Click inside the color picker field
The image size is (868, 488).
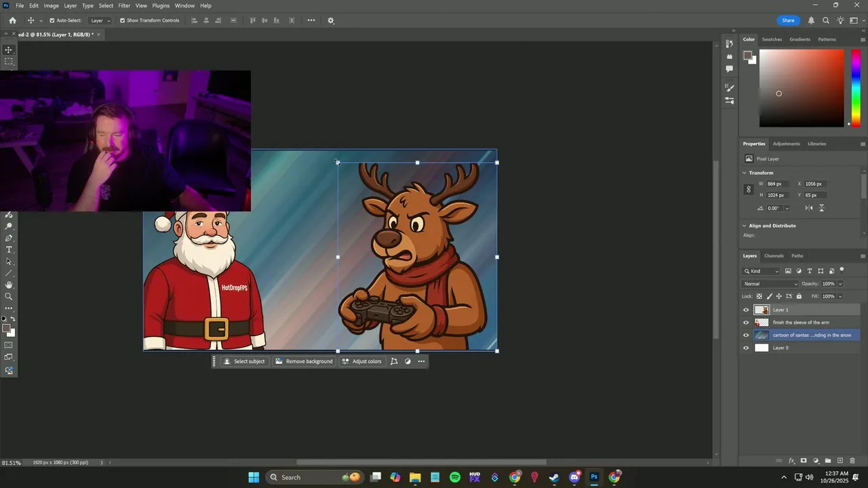click(x=802, y=88)
